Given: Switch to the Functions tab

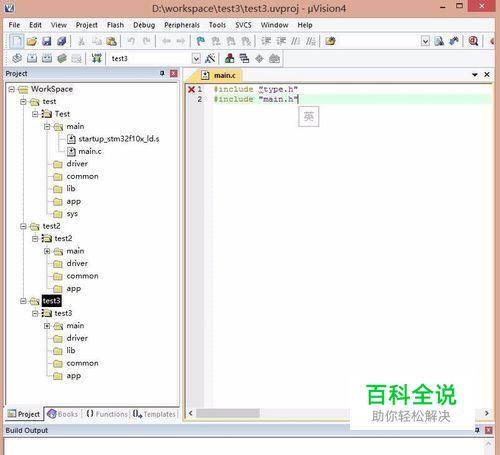Looking at the screenshot, I should [x=107, y=414].
